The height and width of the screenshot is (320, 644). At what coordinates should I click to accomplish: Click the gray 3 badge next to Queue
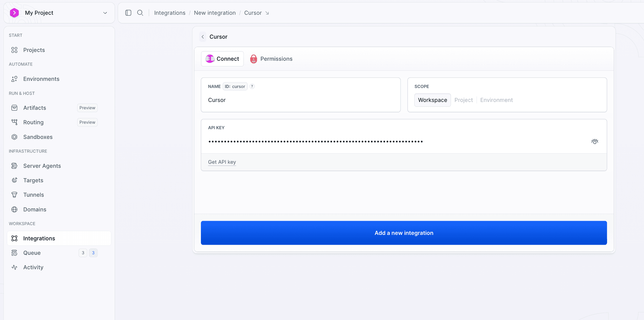[x=83, y=253]
